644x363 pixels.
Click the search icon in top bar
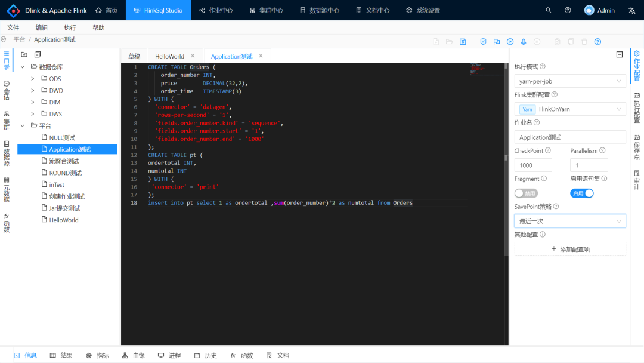549,10
